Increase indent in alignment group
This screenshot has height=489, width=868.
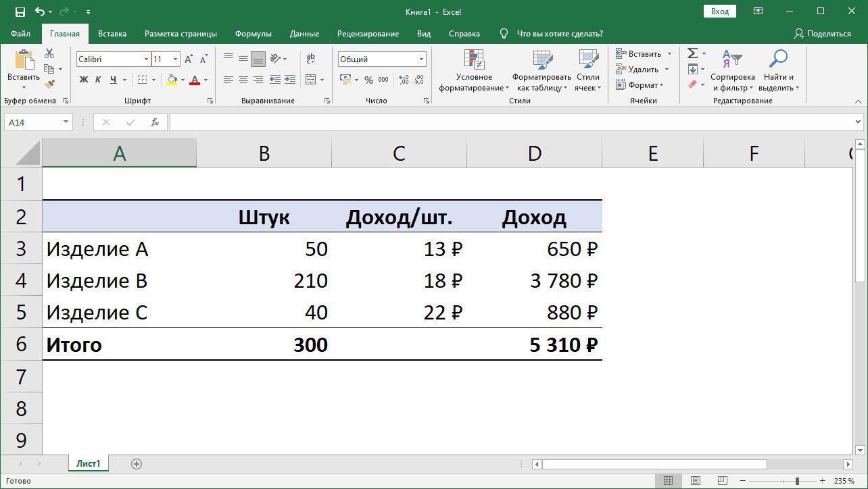[x=290, y=80]
